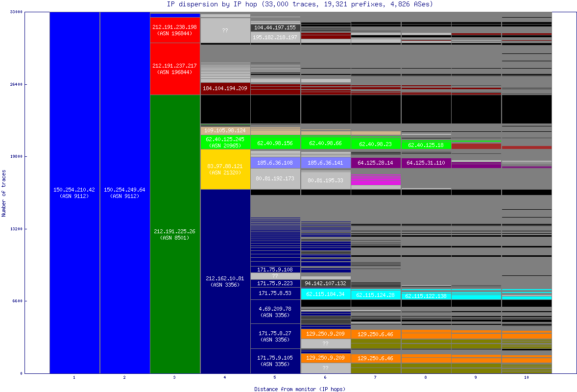Click the Distance from monitor axis label
577x392 pixels.
coord(300,389)
